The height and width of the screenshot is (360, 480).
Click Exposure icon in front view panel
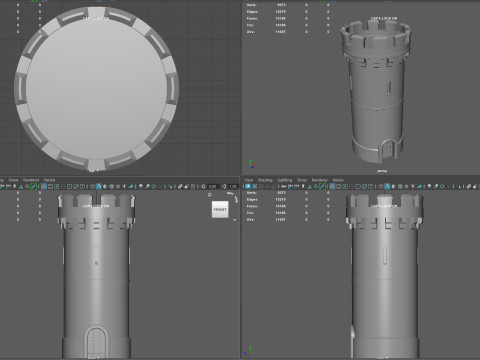(x=203, y=186)
